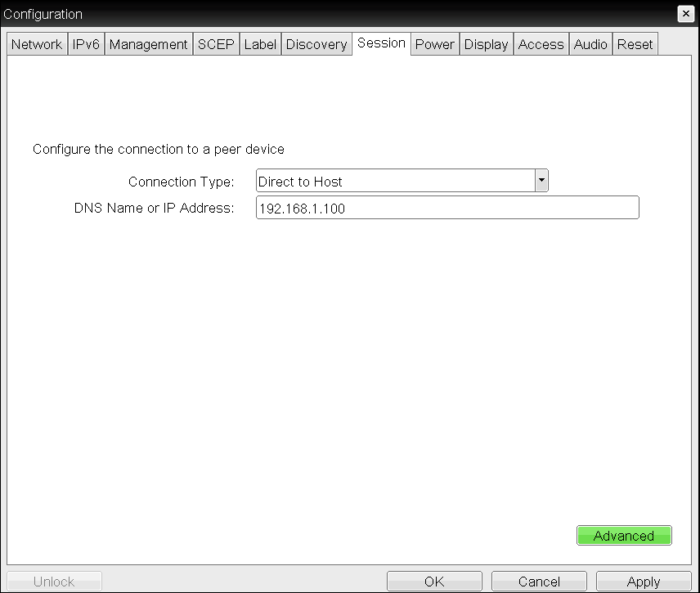
Task: Switch to the Discovery tab
Action: (x=316, y=44)
